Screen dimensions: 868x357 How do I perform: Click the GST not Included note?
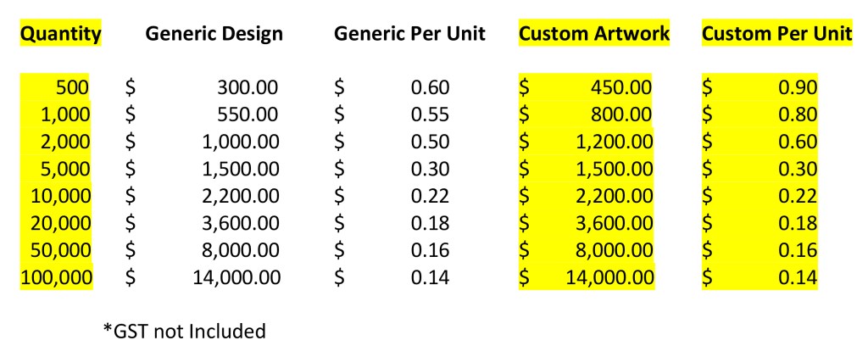coord(184,331)
